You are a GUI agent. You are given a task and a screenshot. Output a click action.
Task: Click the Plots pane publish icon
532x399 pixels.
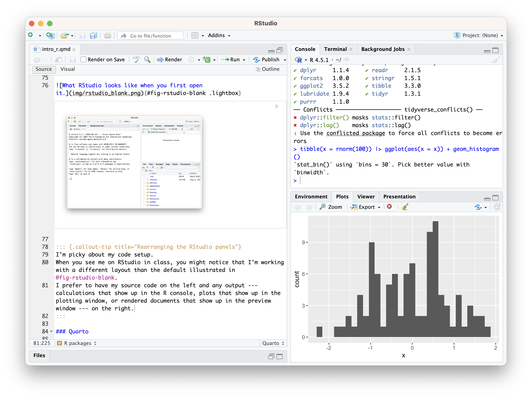(x=478, y=207)
